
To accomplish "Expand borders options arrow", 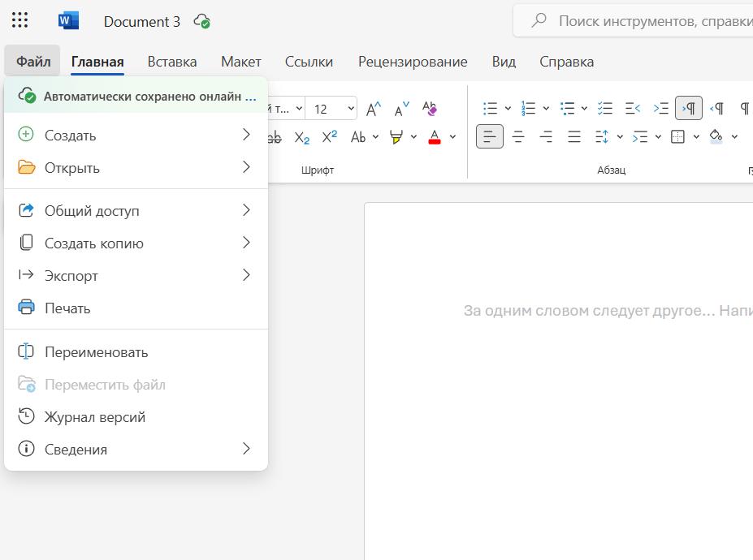I will point(696,137).
